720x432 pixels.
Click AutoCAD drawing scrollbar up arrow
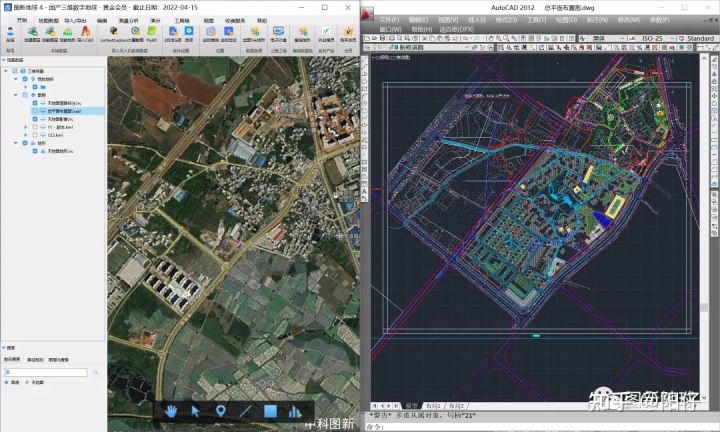(x=704, y=58)
